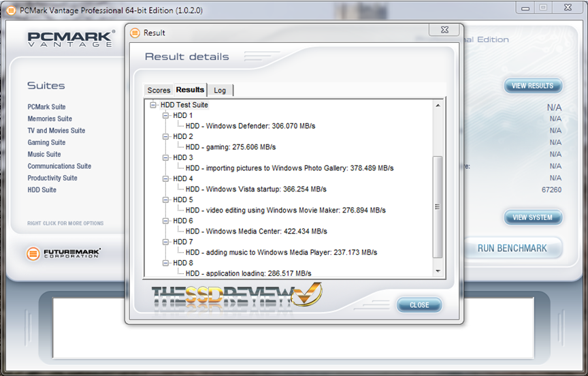This screenshot has width=588, height=376.
Task: Click the VIEW SYSTEM button
Action: (532, 218)
